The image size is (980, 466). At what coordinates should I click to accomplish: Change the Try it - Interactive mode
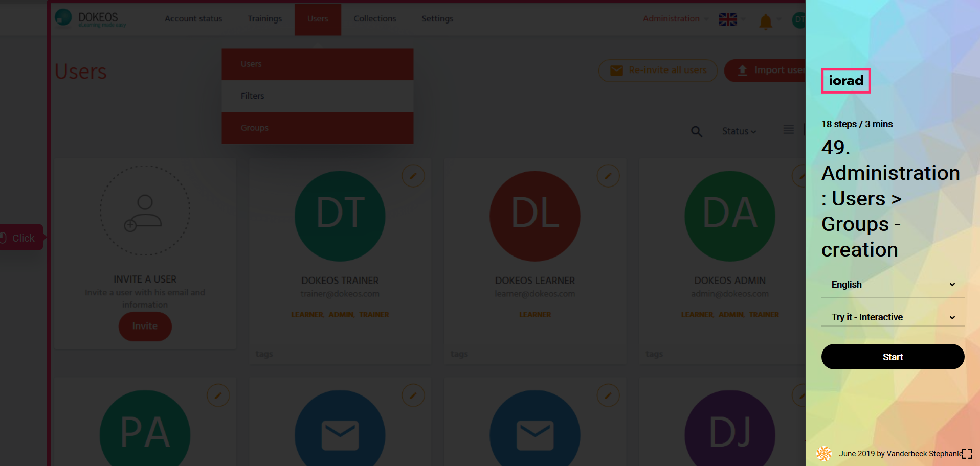[x=893, y=317]
